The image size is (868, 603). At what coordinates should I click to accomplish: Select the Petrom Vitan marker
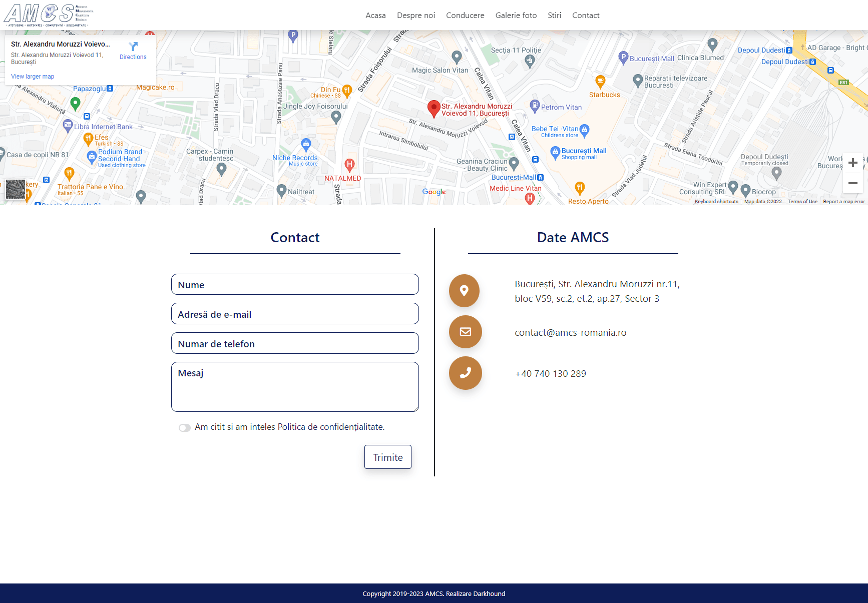(x=535, y=106)
